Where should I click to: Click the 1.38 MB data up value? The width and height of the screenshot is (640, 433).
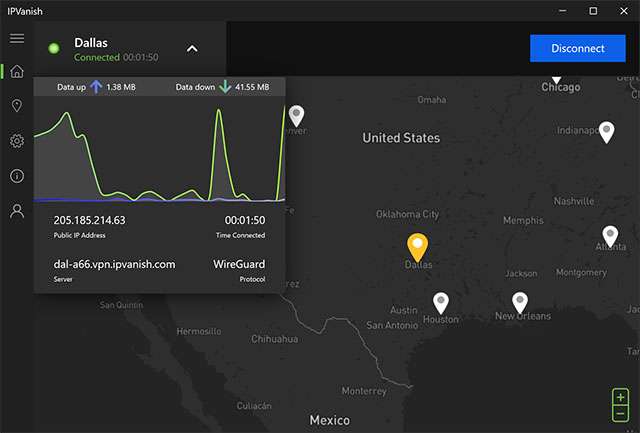pyautogui.click(x=121, y=87)
